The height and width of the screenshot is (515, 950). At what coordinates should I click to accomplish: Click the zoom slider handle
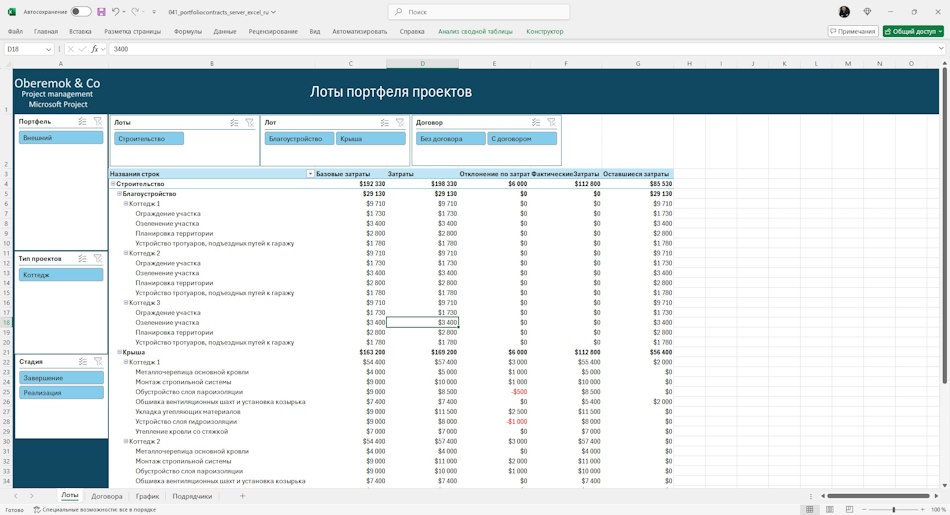(894, 510)
